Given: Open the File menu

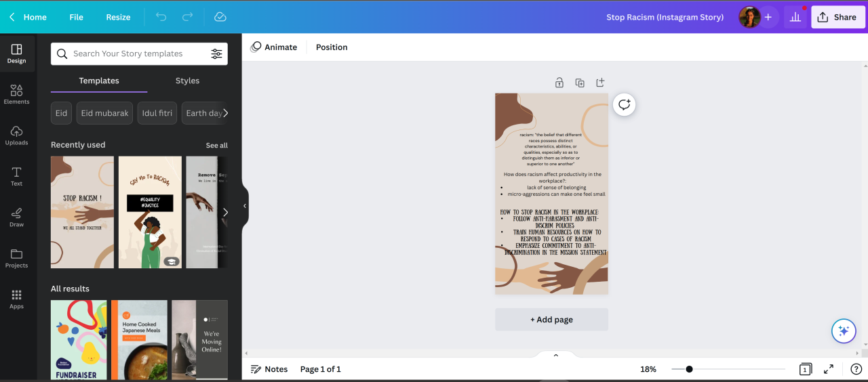Looking at the screenshot, I should [x=76, y=17].
